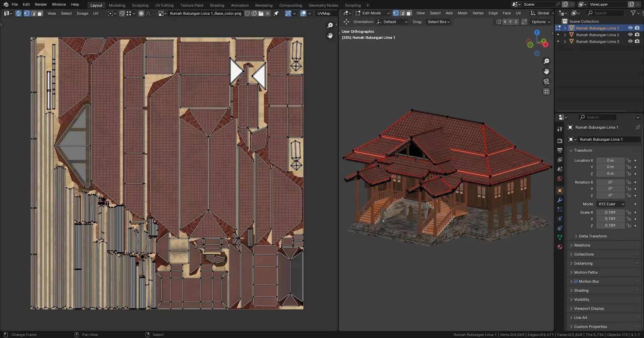Click the pan hand icon in 3D viewport

pyautogui.click(x=546, y=71)
